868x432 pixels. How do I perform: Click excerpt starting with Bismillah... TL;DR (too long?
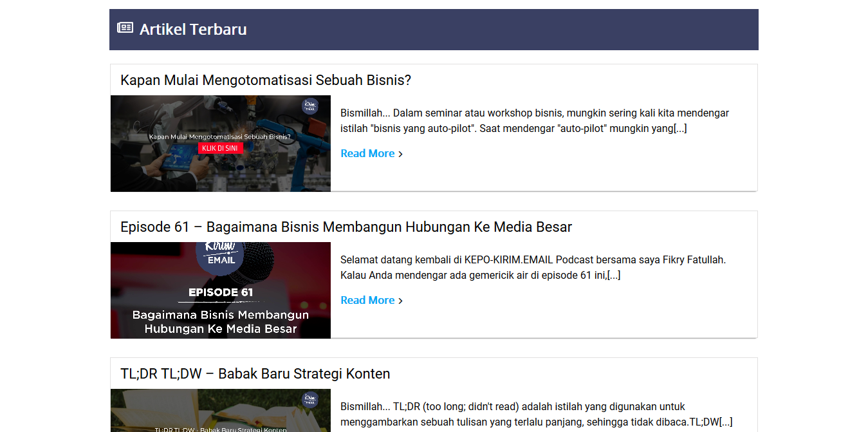tap(536, 414)
